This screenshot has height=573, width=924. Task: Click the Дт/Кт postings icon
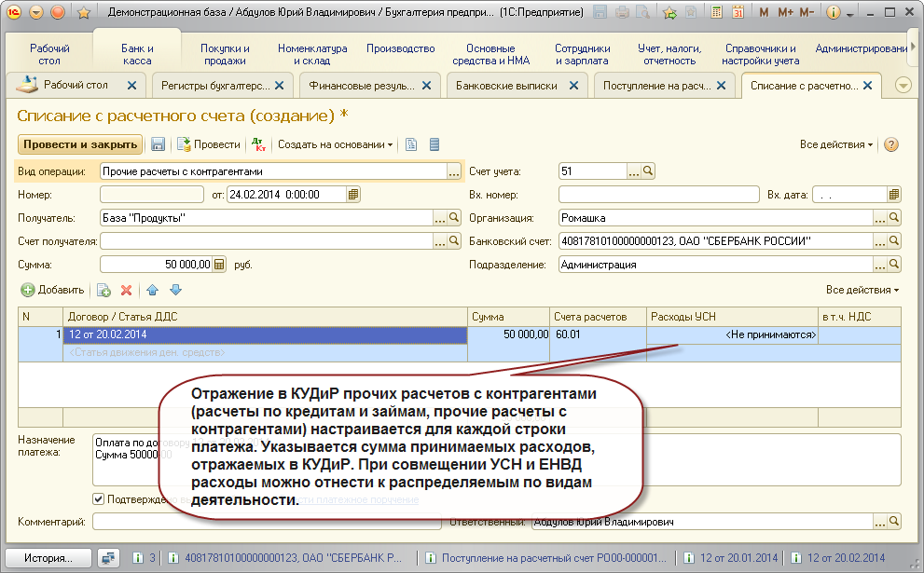pos(258,144)
